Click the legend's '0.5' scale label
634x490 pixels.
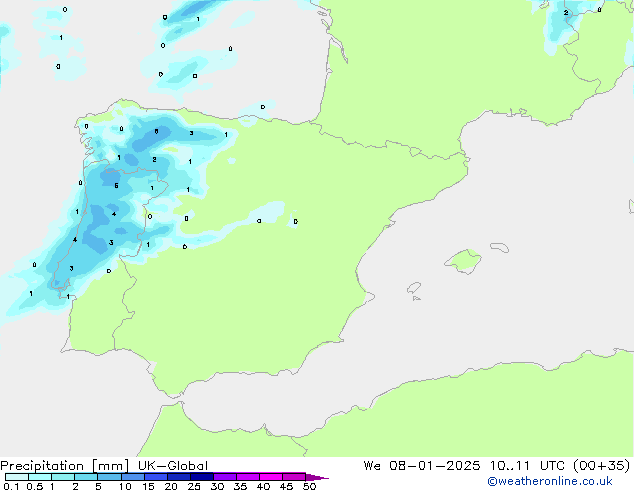[x=35, y=486]
